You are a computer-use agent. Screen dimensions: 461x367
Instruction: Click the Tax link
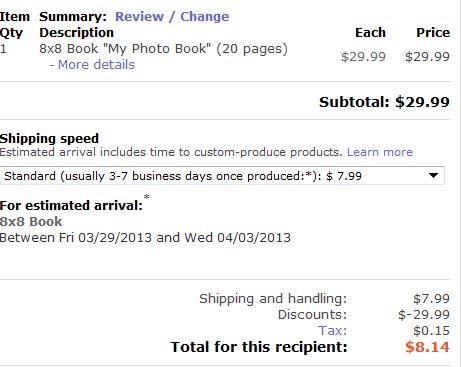[x=332, y=331]
